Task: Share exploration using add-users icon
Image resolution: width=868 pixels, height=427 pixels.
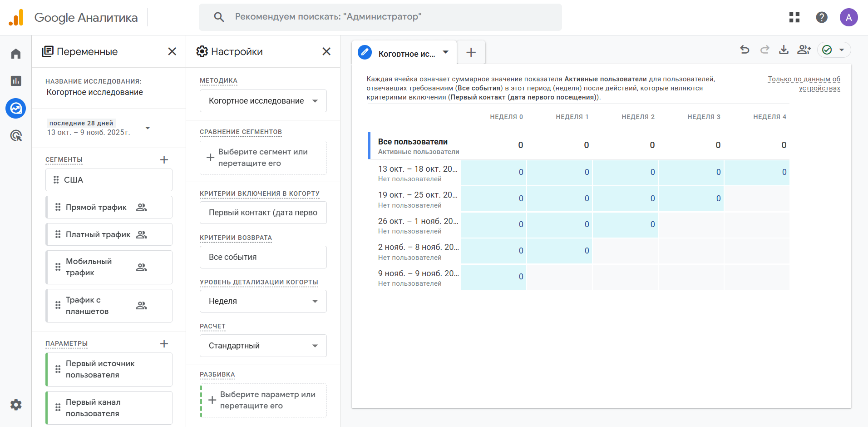Action: (804, 50)
